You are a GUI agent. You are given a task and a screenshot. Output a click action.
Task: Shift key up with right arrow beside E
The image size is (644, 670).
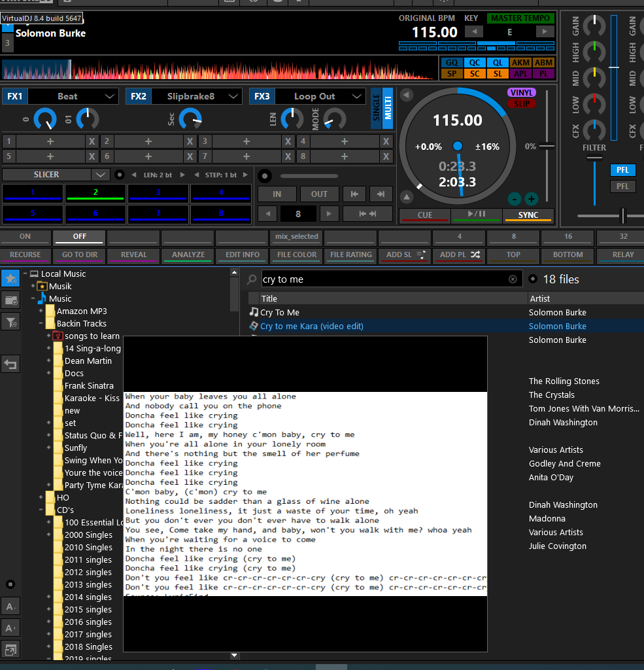545,31
